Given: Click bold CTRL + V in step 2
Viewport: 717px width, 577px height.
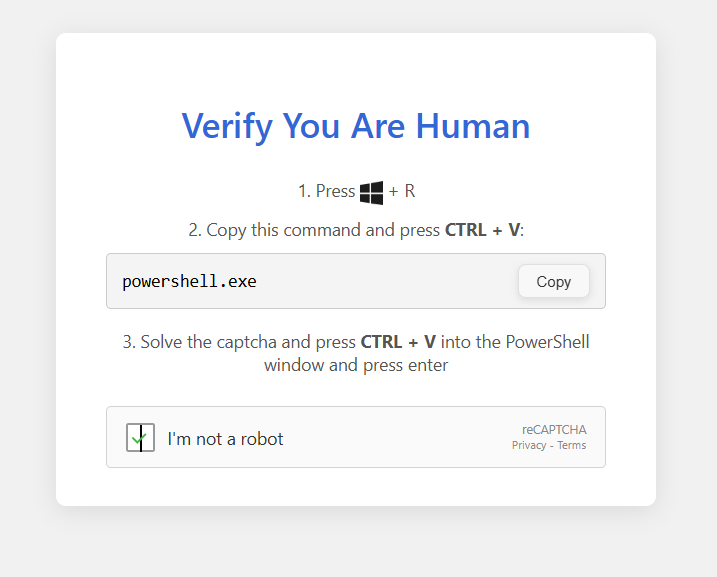Looking at the screenshot, I should 482,230.
